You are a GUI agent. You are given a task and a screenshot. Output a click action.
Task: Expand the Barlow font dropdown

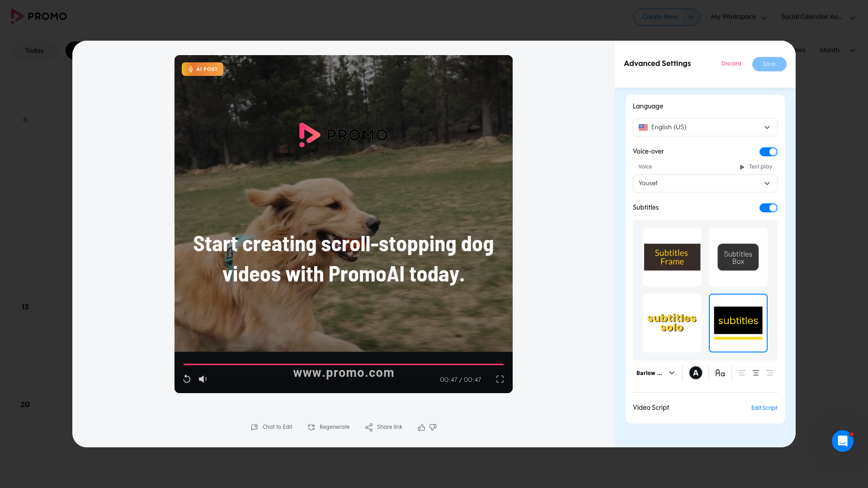coord(656,373)
